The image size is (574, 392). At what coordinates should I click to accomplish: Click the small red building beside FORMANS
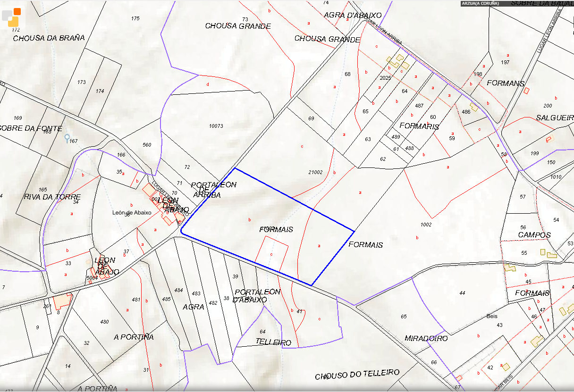click(x=527, y=91)
